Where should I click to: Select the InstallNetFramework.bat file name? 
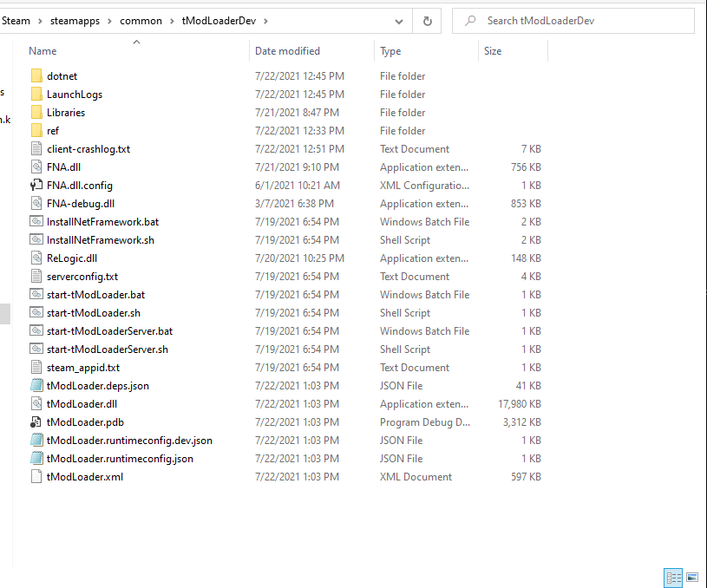click(x=102, y=222)
